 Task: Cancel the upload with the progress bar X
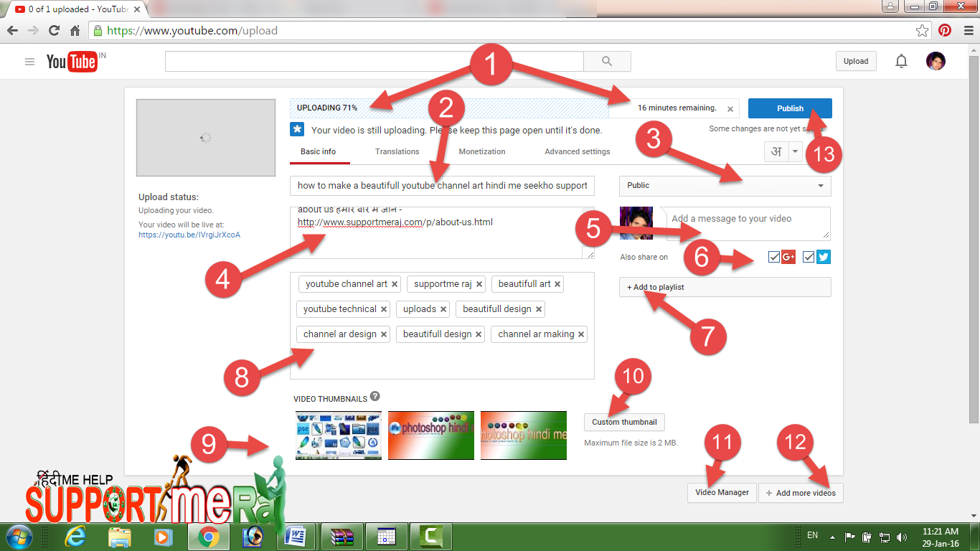[x=730, y=110]
